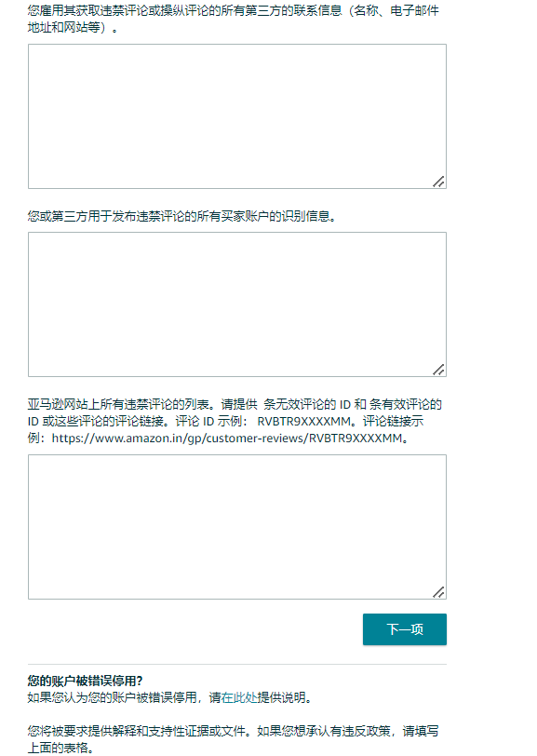Grab resize grip of third-party contact textarea

coord(438,182)
